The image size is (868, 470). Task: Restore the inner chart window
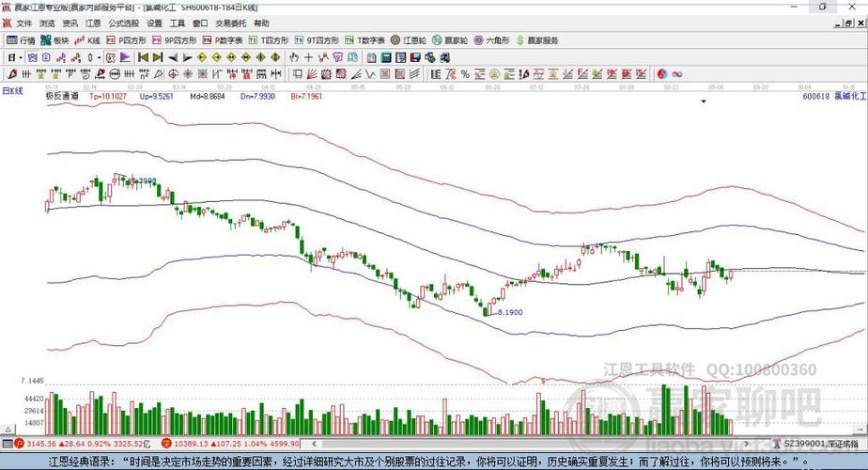click(x=849, y=23)
